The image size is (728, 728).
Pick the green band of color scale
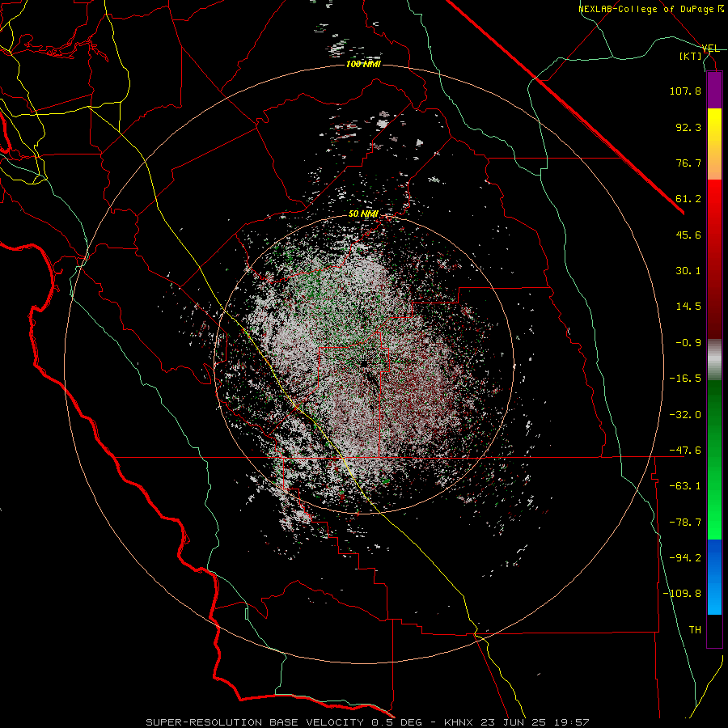point(714,459)
